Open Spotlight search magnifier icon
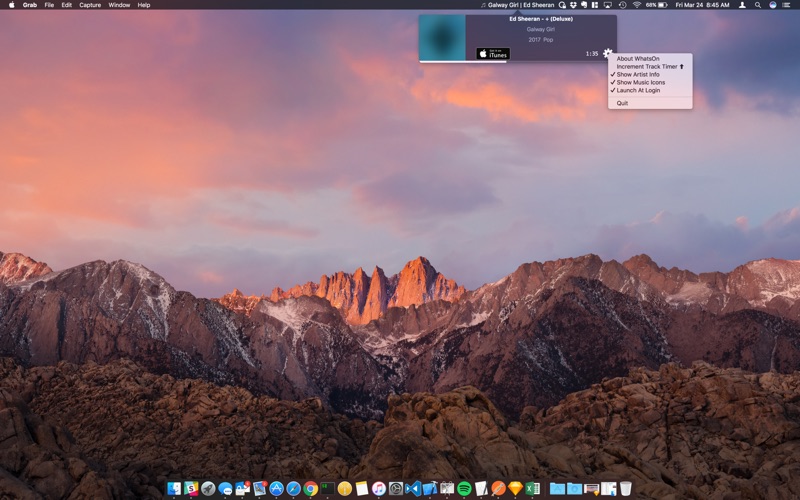800x500 pixels. 757,5
